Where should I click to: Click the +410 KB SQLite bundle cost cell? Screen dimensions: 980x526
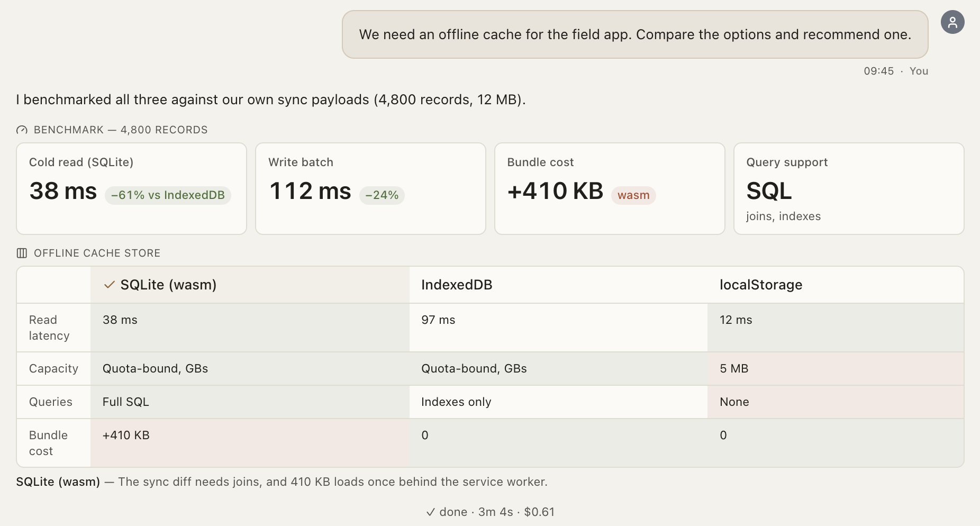pyautogui.click(x=250, y=443)
